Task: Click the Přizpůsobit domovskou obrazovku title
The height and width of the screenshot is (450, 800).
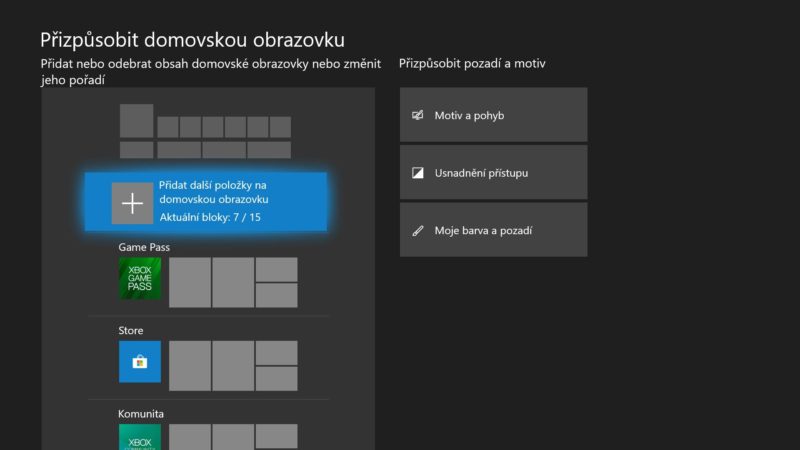Action: (x=192, y=40)
